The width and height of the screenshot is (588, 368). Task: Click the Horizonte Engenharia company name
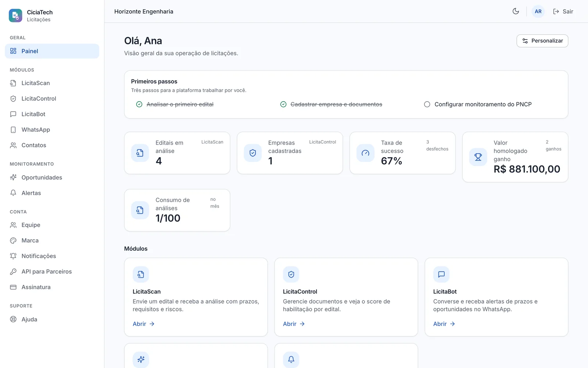click(144, 11)
